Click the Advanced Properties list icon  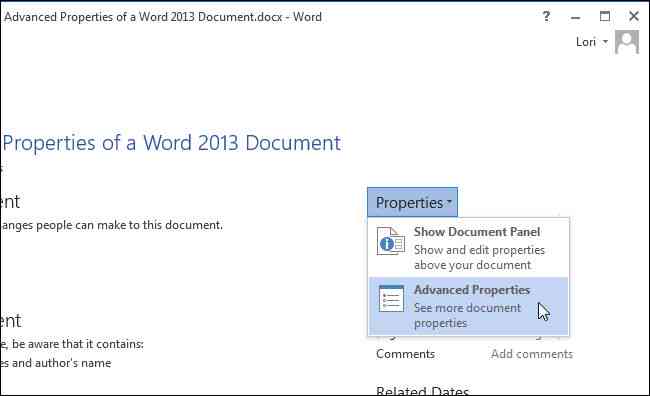tap(391, 299)
